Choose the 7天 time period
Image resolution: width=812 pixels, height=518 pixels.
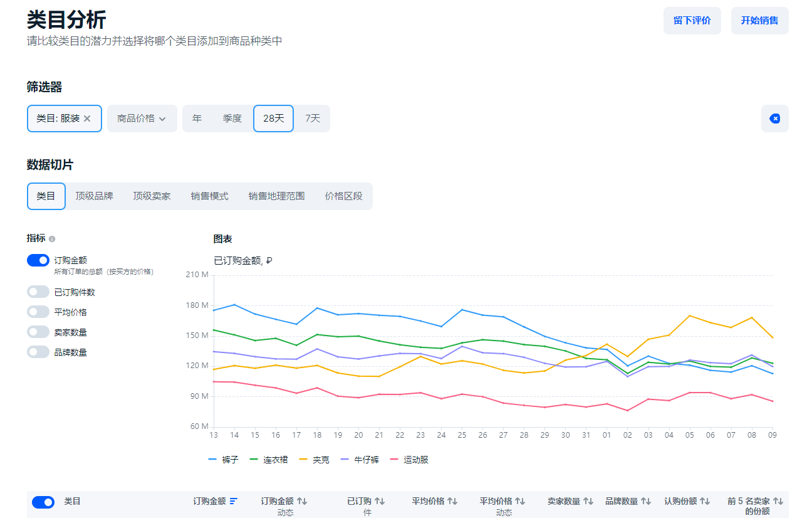point(312,119)
